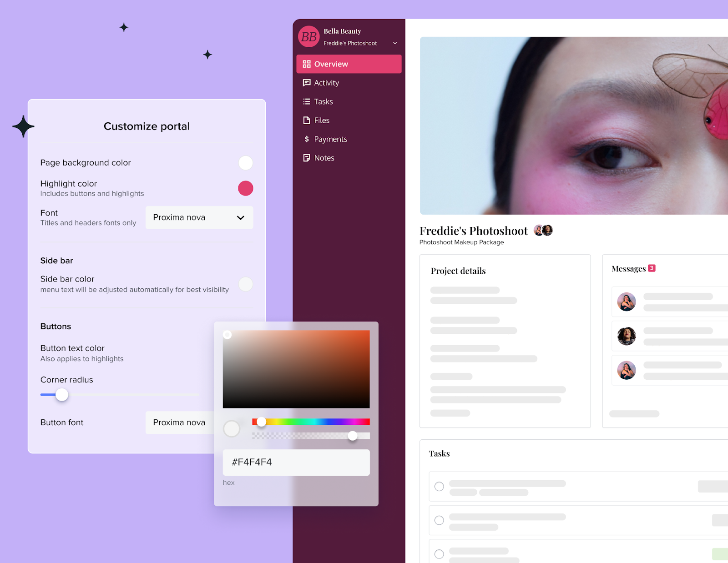Screen dimensions: 728x563
Task: Open the Font dropdown set to Proxima nova
Action: [199, 217]
